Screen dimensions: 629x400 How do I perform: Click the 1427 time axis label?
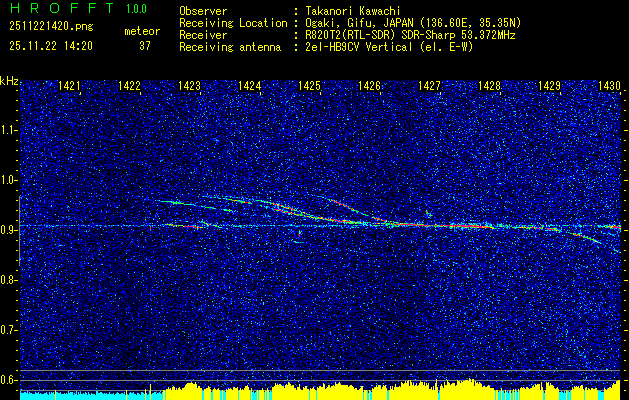pos(430,86)
